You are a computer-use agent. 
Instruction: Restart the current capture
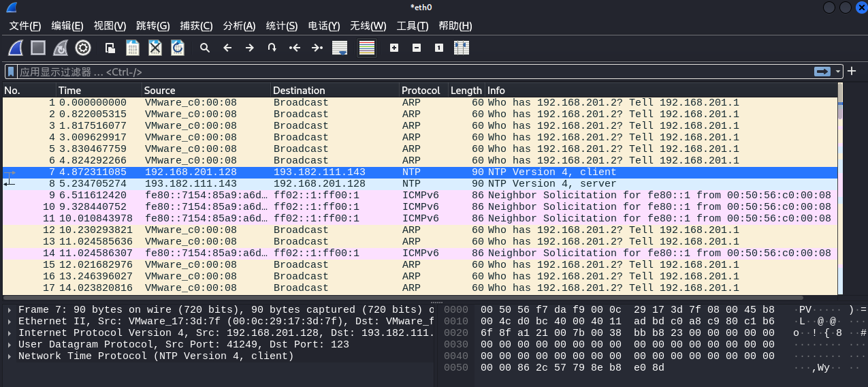coord(61,48)
